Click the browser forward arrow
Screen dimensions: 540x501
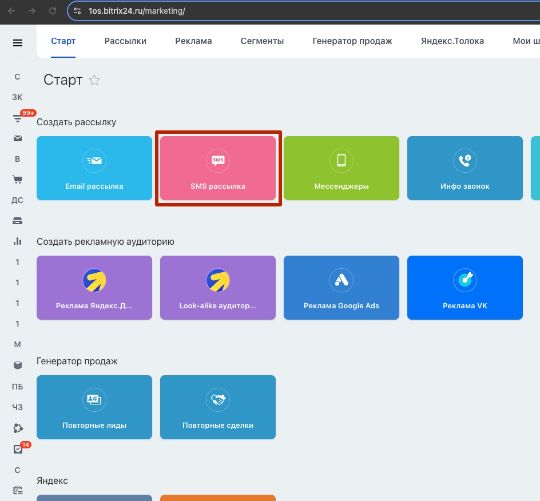coord(32,11)
